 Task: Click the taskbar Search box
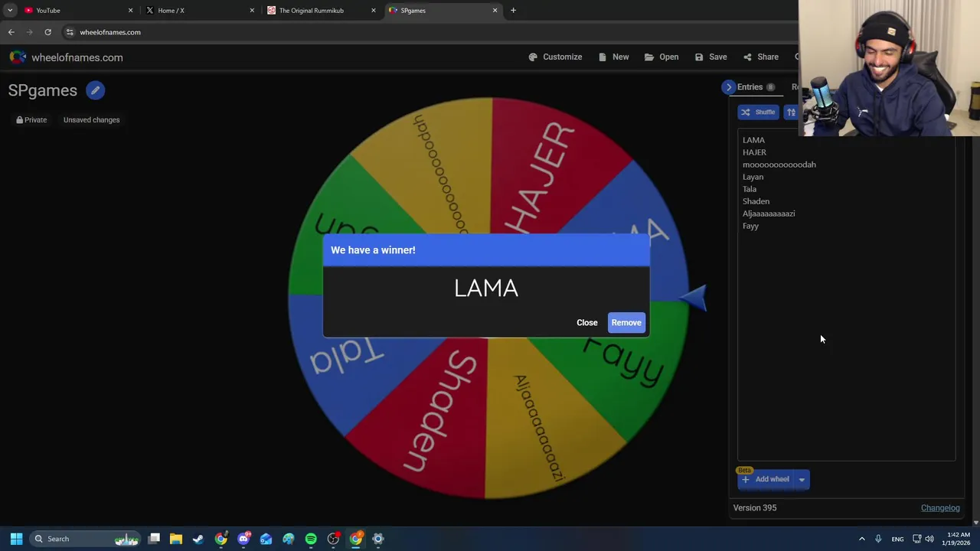(84, 539)
